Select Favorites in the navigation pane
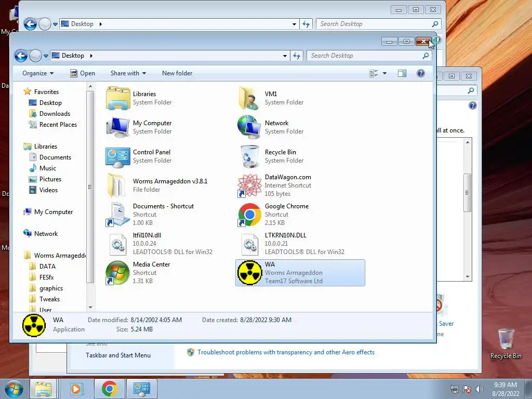 (x=41, y=91)
